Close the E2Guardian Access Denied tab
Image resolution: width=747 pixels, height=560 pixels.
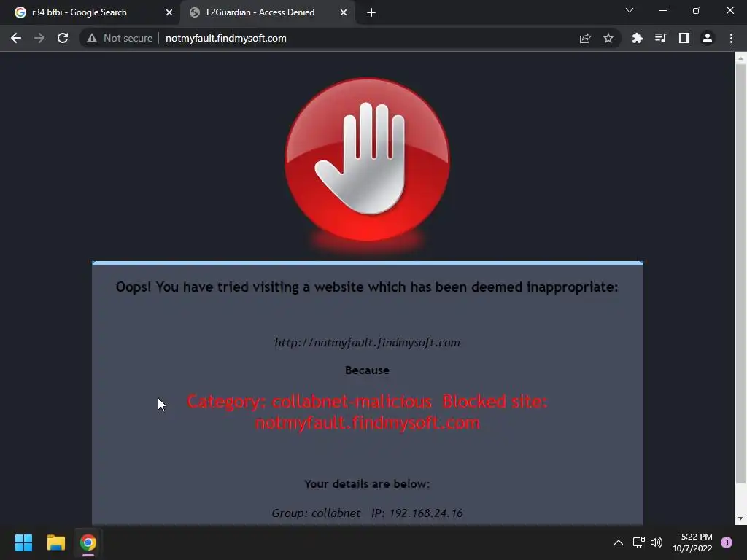[x=344, y=12]
